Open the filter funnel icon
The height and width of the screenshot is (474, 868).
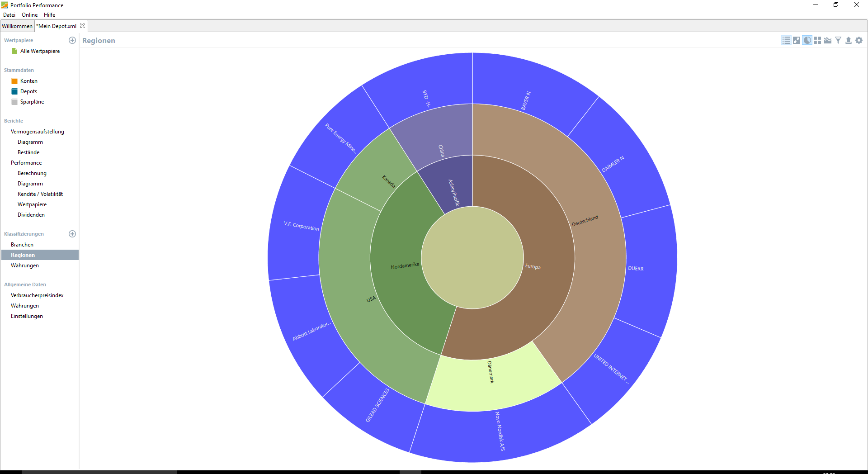coord(838,40)
